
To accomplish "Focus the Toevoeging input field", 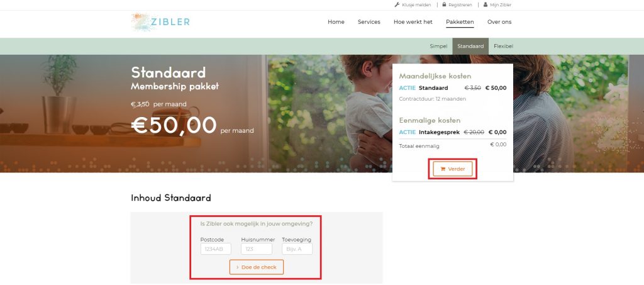I will [x=297, y=249].
